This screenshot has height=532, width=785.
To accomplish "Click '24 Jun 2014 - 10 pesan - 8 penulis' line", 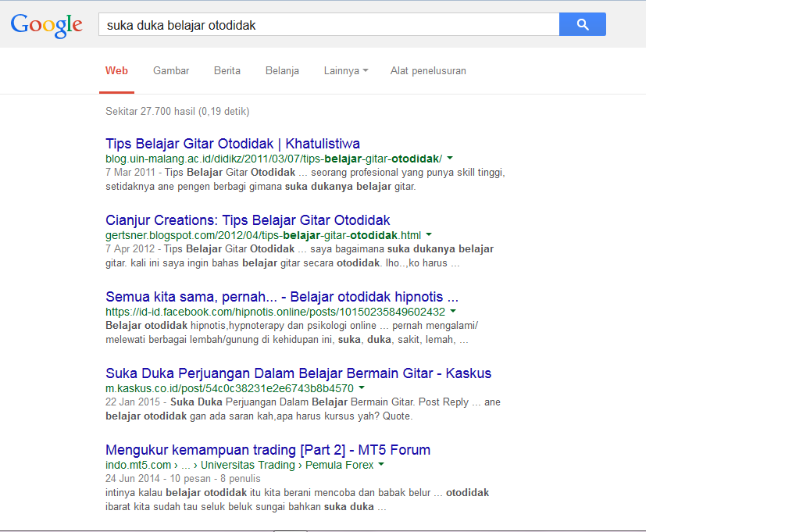I will click(x=184, y=479).
